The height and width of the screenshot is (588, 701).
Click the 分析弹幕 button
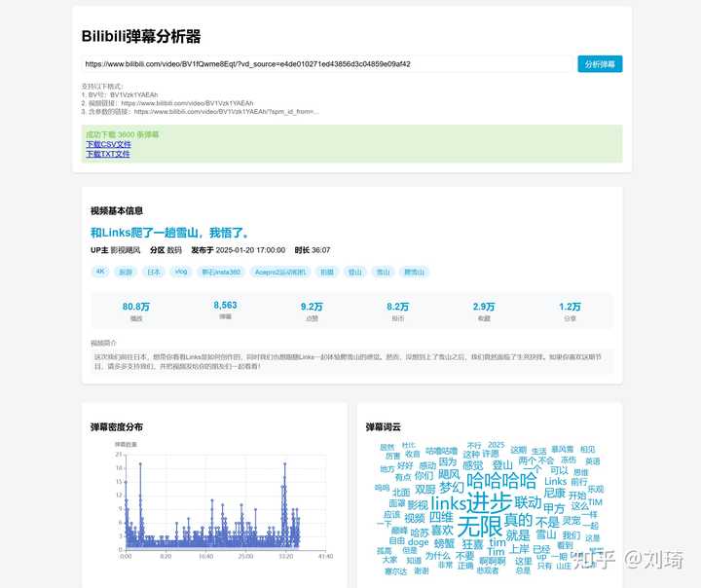tap(600, 64)
